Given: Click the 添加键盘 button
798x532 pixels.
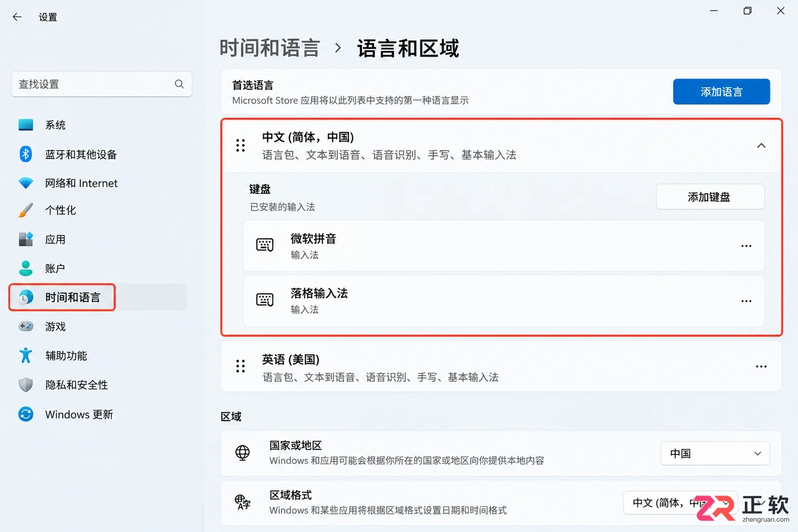Looking at the screenshot, I should tap(710, 197).
